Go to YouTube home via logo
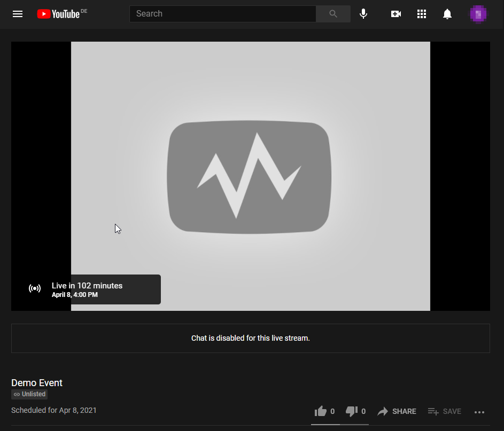This screenshot has width=504, height=431. [x=58, y=14]
